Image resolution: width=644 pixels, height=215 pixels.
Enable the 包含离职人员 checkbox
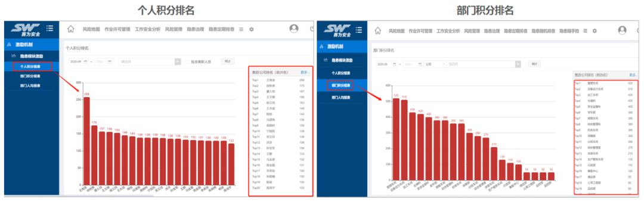click(x=188, y=61)
